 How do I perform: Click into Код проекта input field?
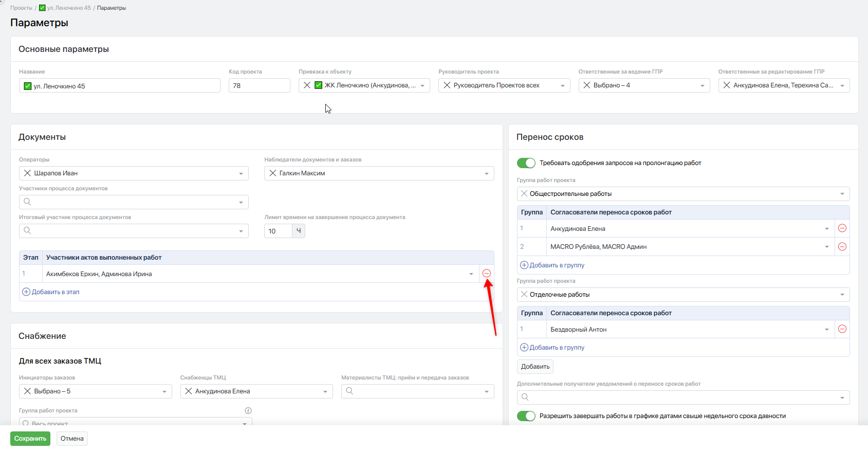(x=259, y=85)
